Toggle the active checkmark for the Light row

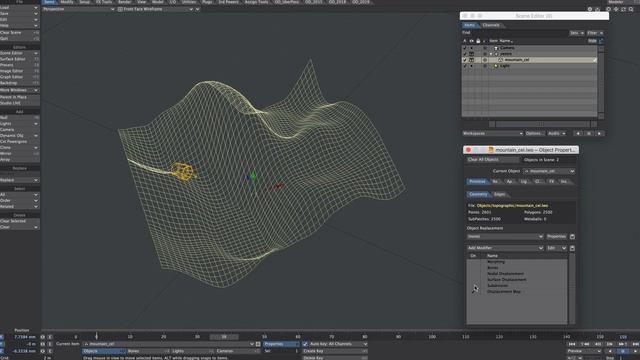pyautogui.click(x=464, y=66)
